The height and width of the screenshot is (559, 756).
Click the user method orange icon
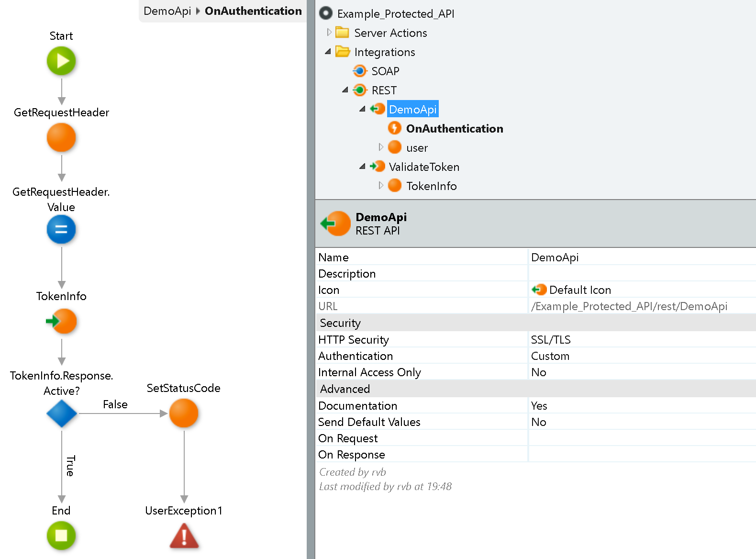point(395,147)
